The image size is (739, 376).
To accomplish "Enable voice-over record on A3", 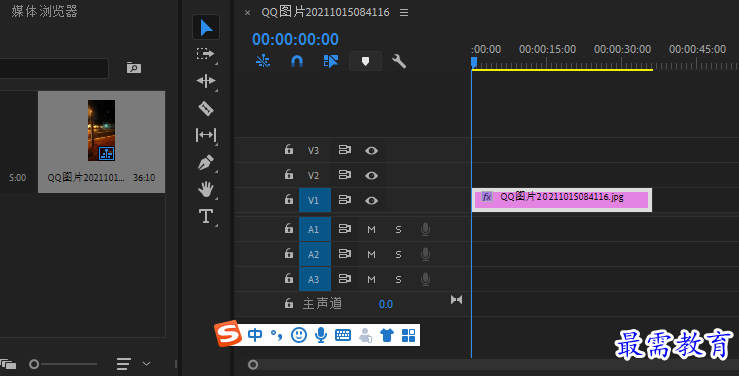I will [425, 279].
